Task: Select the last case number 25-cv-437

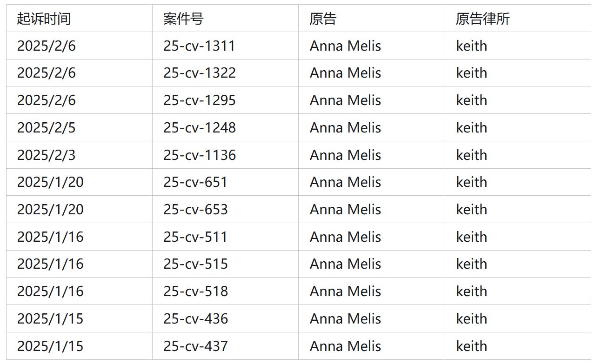Action: click(x=195, y=346)
